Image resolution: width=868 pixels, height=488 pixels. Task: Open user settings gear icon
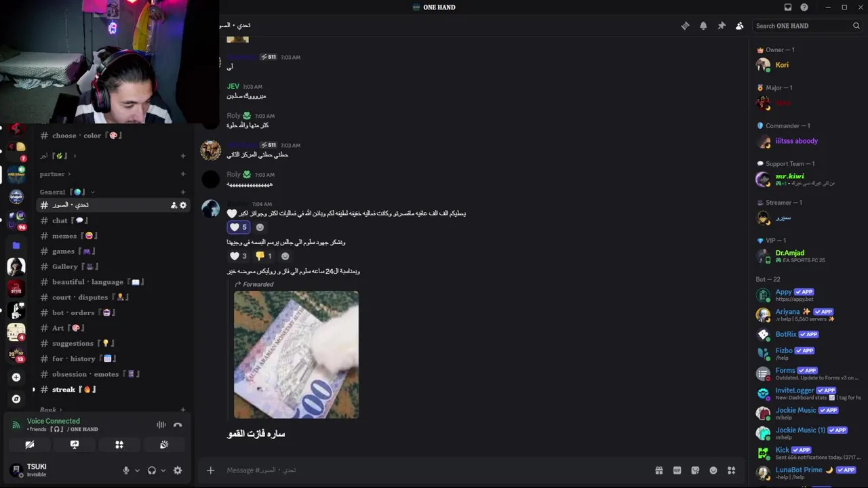(178, 470)
